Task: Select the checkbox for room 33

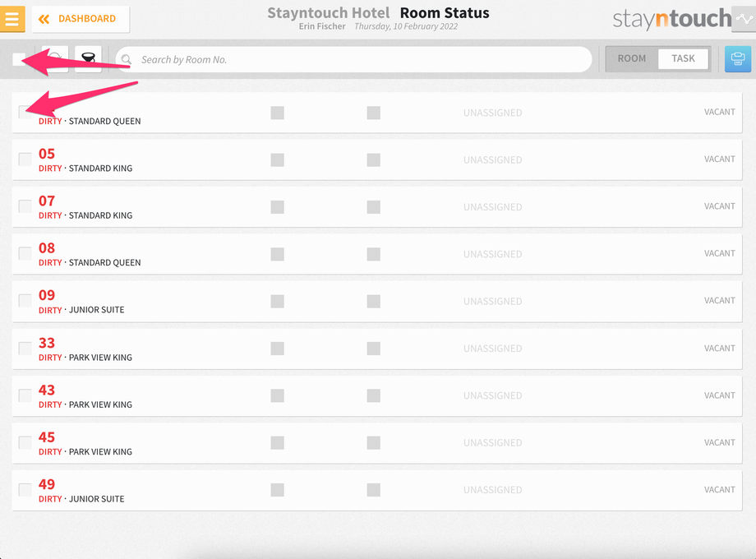Action: pyautogui.click(x=25, y=349)
